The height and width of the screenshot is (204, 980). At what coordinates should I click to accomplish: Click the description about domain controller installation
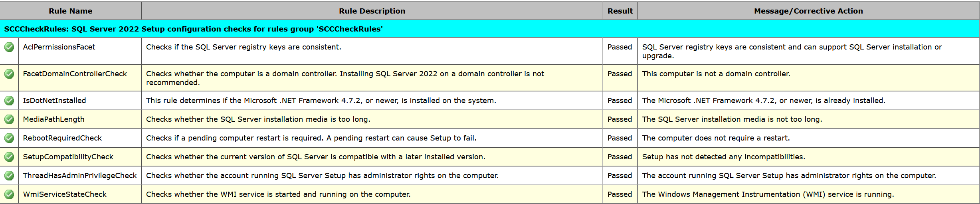(x=345, y=78)
